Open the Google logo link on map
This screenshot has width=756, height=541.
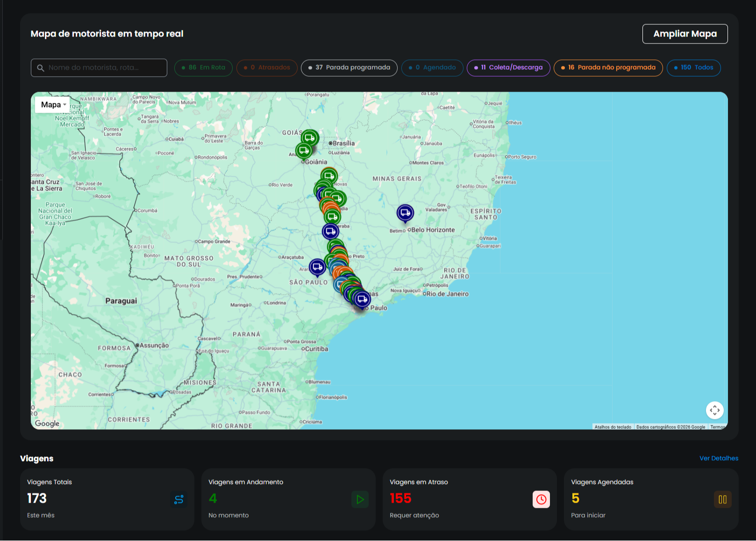click(47, 424)
